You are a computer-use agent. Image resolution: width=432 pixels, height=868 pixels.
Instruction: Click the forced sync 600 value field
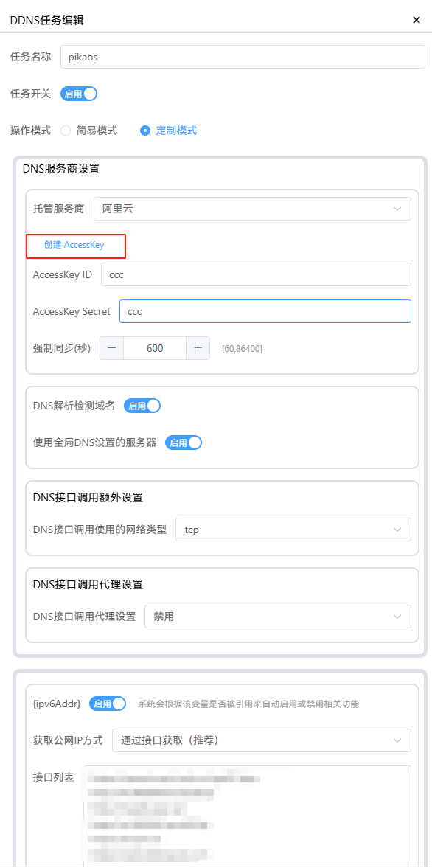155,348
